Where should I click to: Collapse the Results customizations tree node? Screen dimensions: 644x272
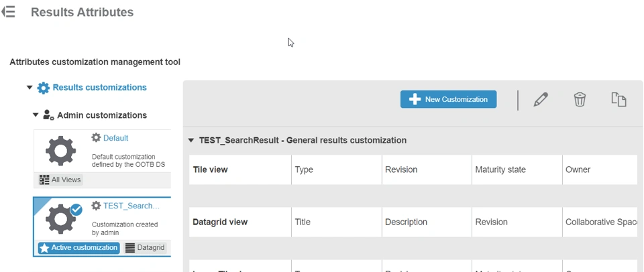point(30,88)
